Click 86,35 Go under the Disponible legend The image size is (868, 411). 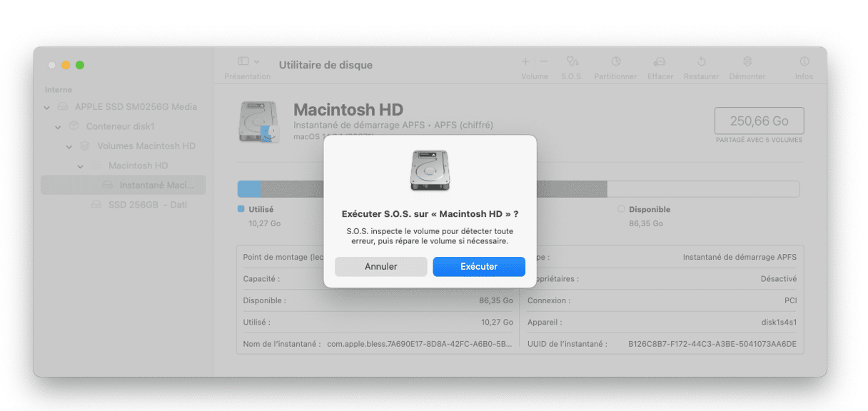(x=646, y=223)
